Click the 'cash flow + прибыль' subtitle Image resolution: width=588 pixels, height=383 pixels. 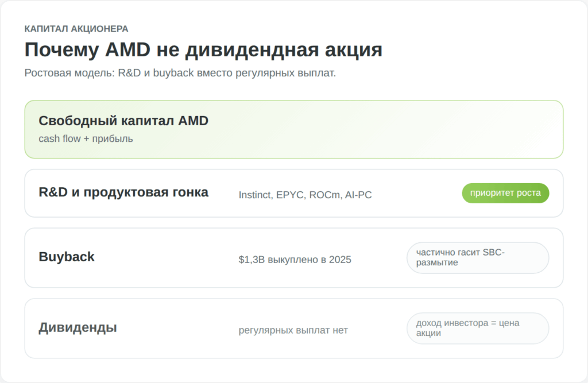click(86, 139)
